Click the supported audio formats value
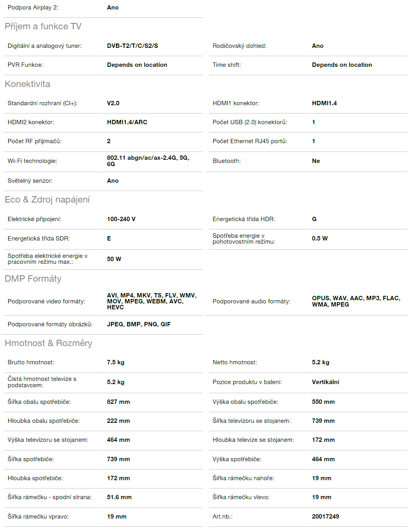This screenshot has height=532, width=413. click(x=356, y=301)
